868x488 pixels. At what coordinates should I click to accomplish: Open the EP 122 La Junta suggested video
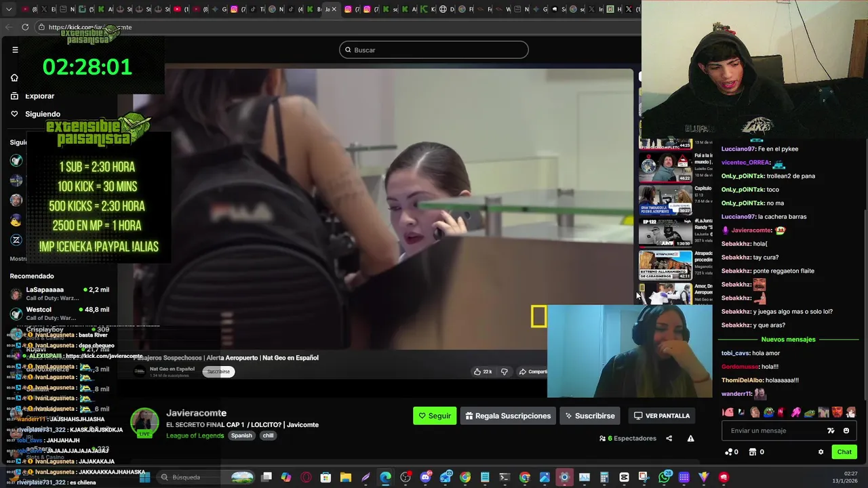click(x=665, y=232)
